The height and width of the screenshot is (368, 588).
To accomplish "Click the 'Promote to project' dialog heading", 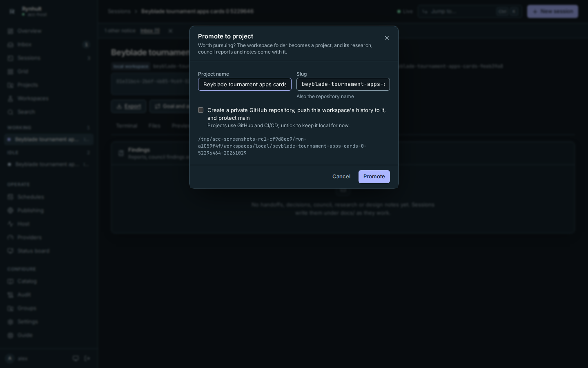I will (225, 36).
